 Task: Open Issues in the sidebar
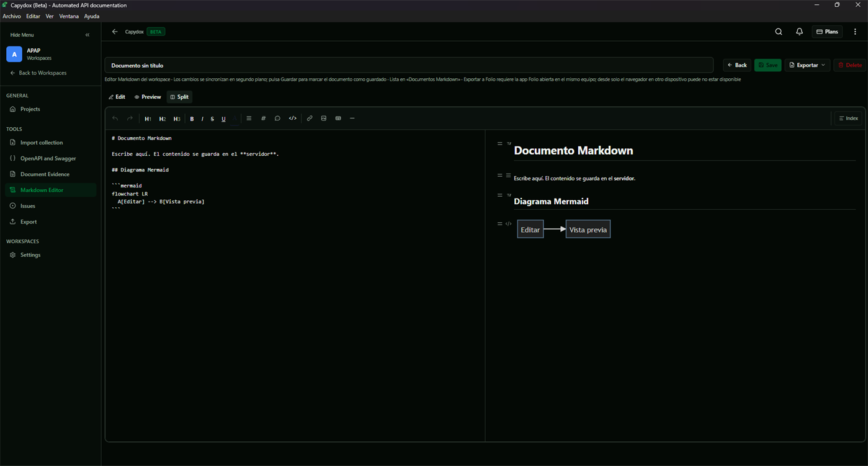[x=50, y=206]
